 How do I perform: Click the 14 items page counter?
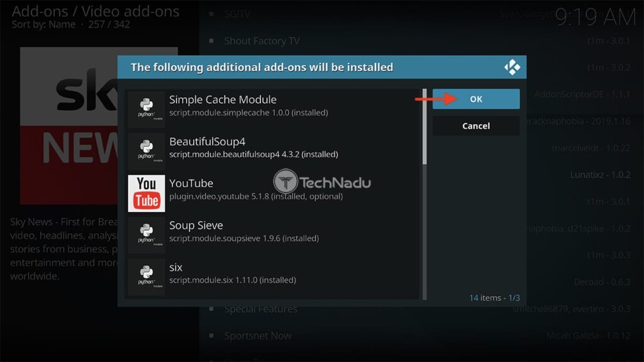pyautogui.click(x=494, y=297)
